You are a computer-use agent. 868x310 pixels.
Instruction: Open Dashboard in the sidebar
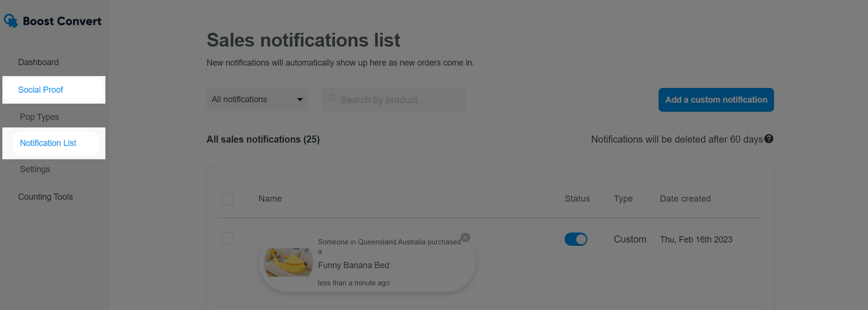tap(39, 62)
